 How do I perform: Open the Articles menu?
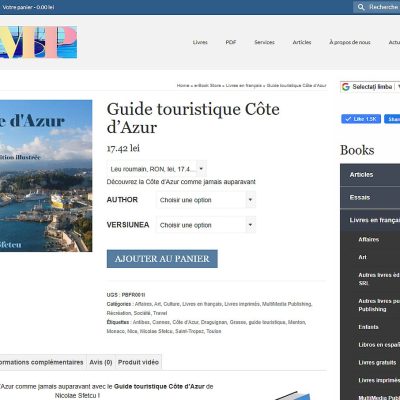pyautogui.click(x=302, y=42)
